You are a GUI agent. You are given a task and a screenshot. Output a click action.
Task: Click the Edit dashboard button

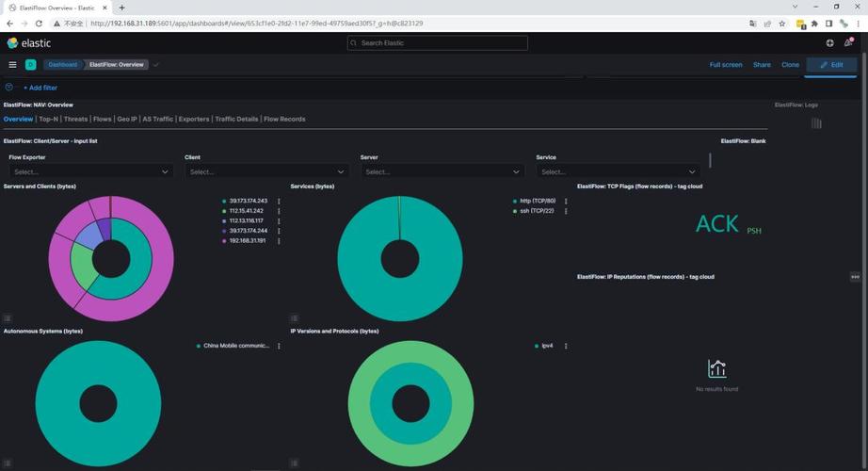tap(831, 65)
